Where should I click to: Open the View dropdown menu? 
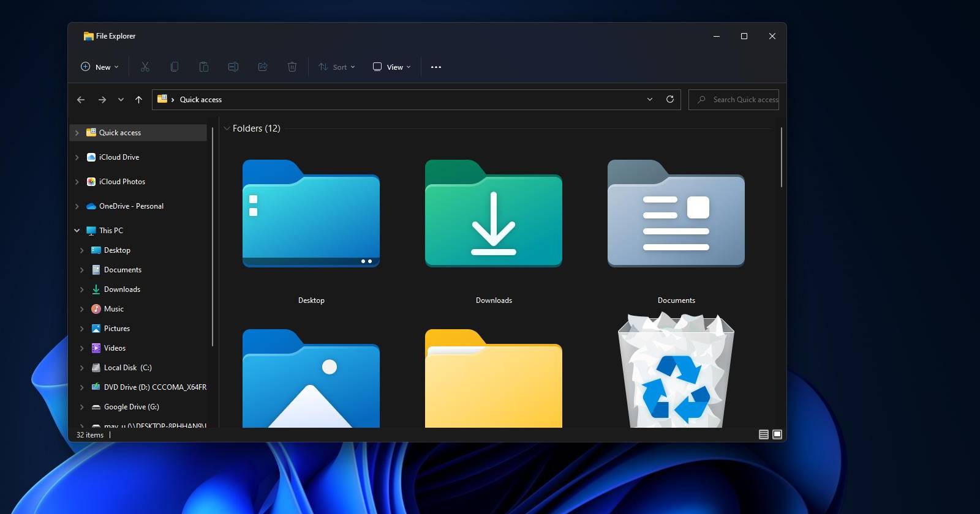point(392,67)
